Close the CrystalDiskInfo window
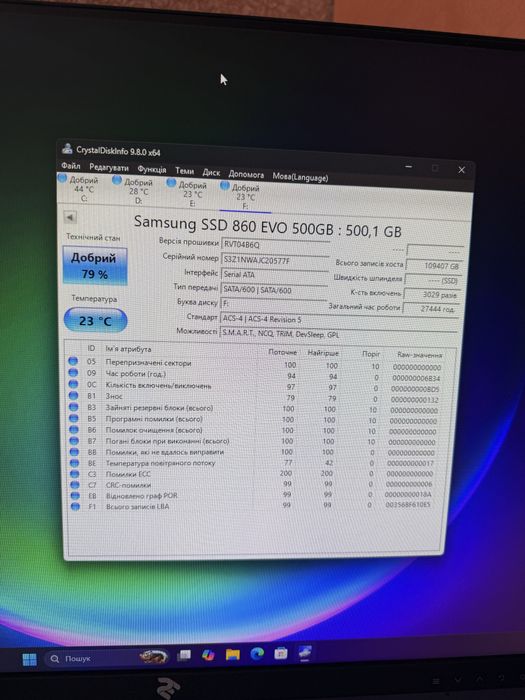Image resolution: width=525 pixels, height=700 pixels. [462, 170]
